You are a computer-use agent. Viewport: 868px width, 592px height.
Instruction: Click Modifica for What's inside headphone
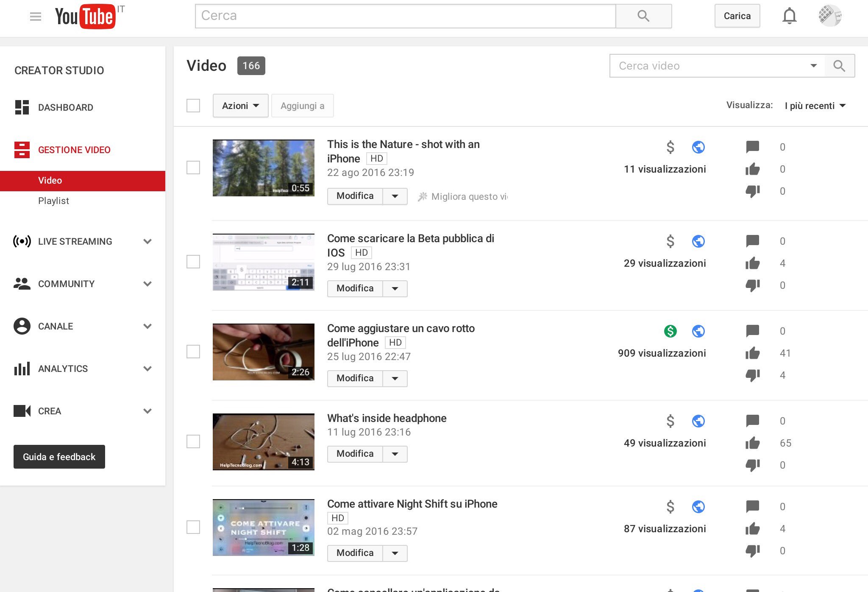tap(355, 454)
